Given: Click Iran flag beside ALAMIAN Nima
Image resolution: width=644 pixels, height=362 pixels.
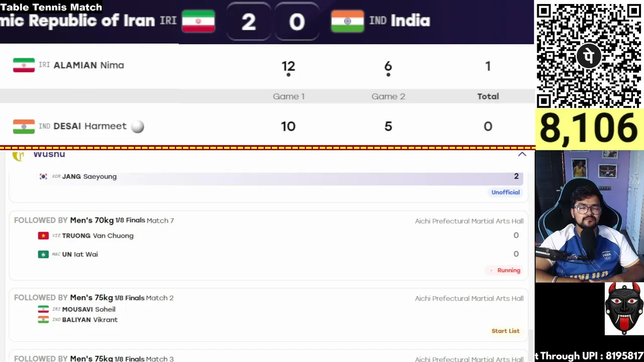Looking at the screenshot, I should click(24, 65).
